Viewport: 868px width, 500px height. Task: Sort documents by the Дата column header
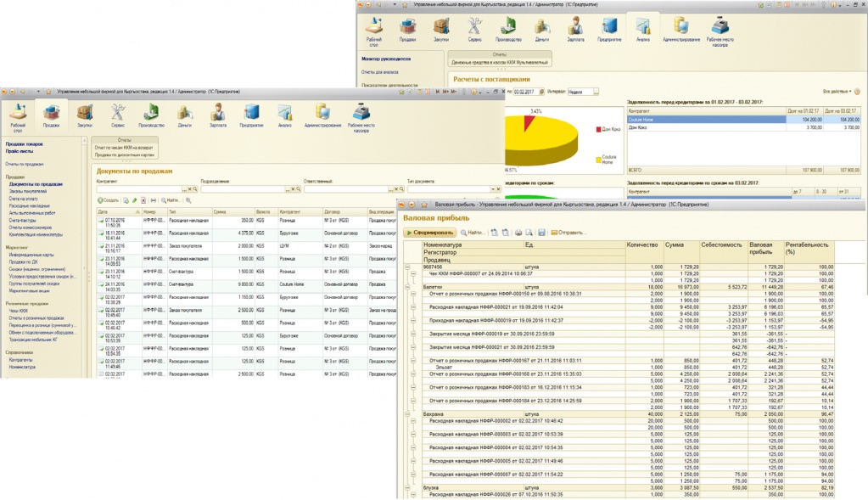[x=119, y=212]
